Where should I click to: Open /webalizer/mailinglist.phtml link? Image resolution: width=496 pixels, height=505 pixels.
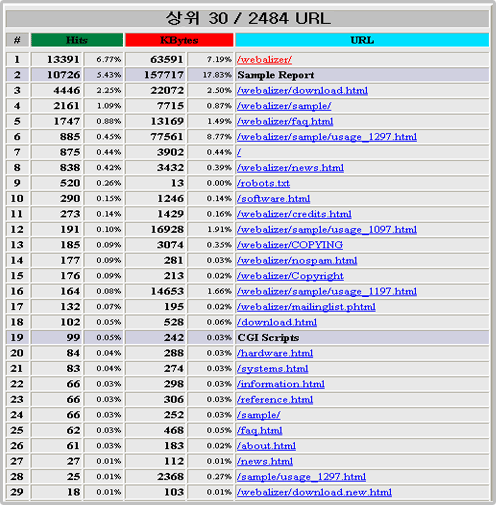coord(306,307)
